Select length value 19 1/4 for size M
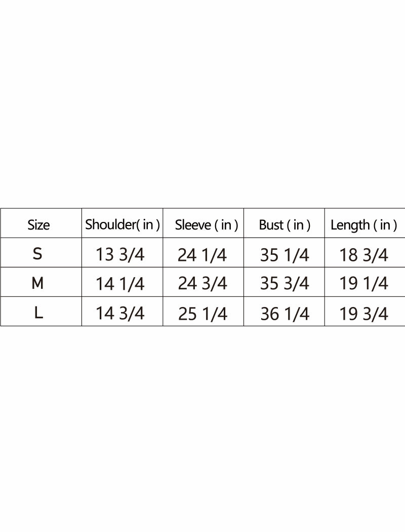Viewport: 405px width, 532px height. click(x=363, y=284)
